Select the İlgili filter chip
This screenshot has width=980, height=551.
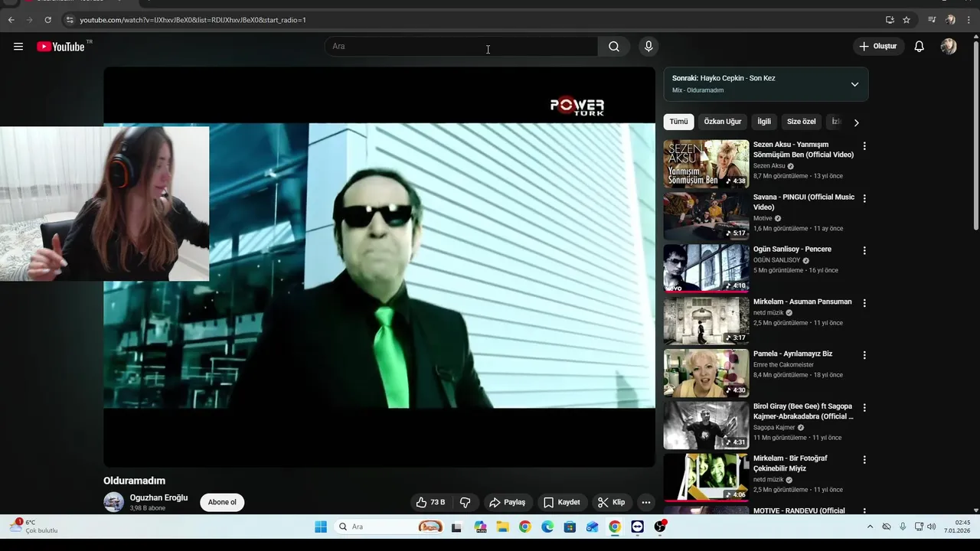tap(764, 122)
